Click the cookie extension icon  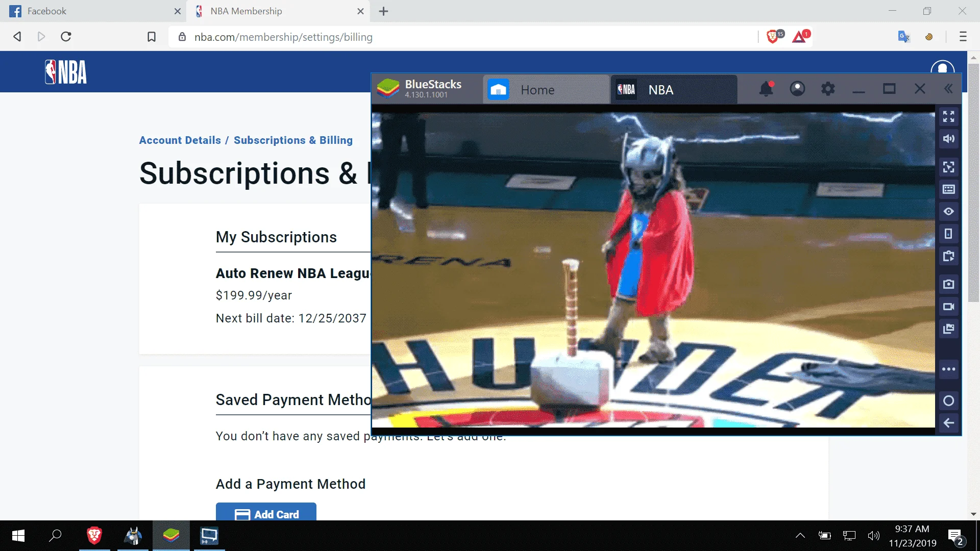(x=929, y=37)
